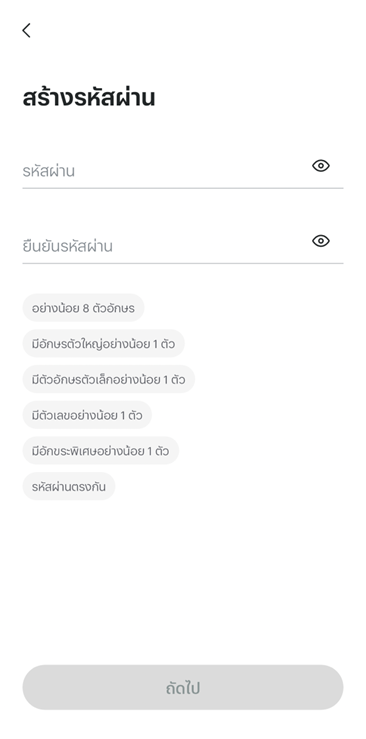Toggle the eye icon beside ยืนยันรหัสผ่าน
This screenshot has height=739, width=366.
(x=321, y=241)
